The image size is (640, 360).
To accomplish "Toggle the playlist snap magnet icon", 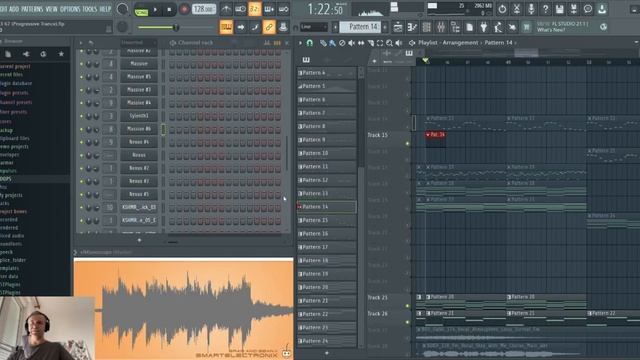I will coord(310,43).
